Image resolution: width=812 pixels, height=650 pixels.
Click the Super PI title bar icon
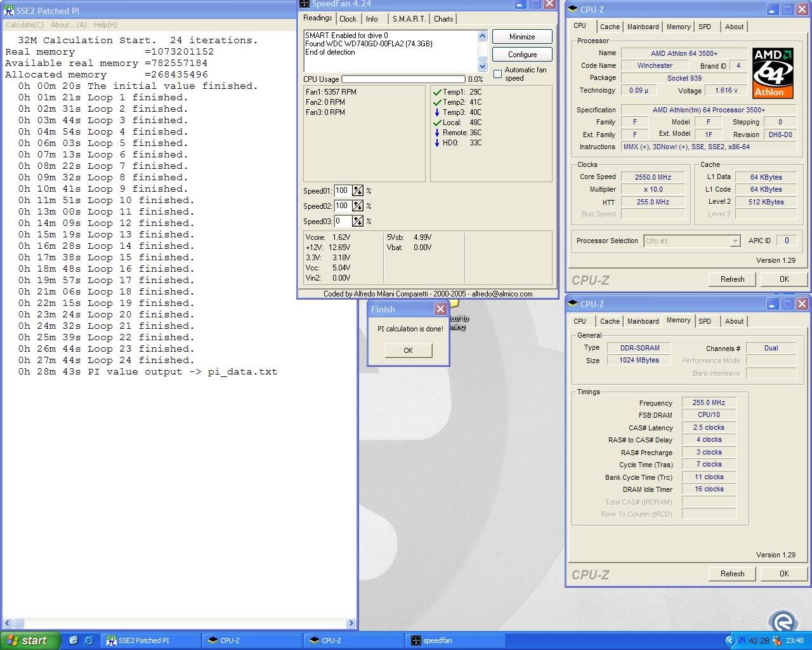click(8, 11)
